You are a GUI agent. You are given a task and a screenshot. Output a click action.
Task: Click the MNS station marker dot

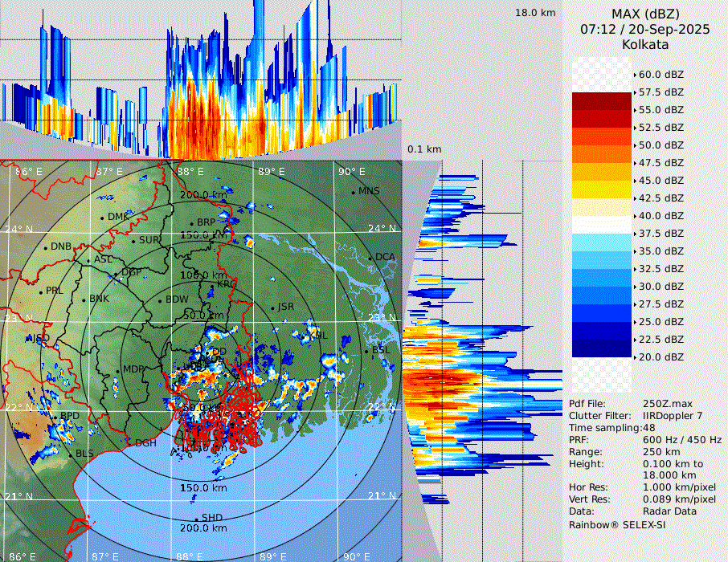click(x=353, y=192)
